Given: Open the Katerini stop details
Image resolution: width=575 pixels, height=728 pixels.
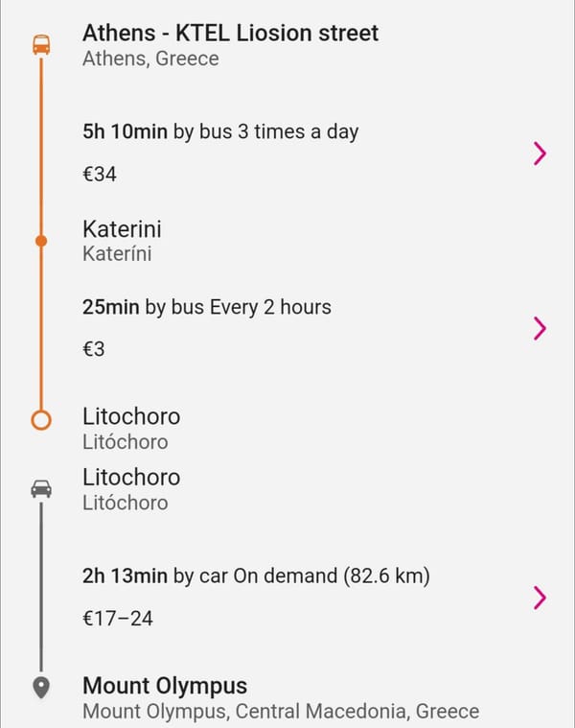Looking at the screenshot, I should click(x=122, y=241).
